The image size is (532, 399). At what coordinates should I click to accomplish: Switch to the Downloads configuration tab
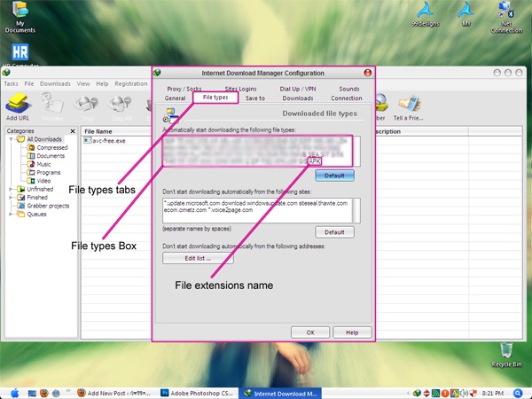(298, 98)
